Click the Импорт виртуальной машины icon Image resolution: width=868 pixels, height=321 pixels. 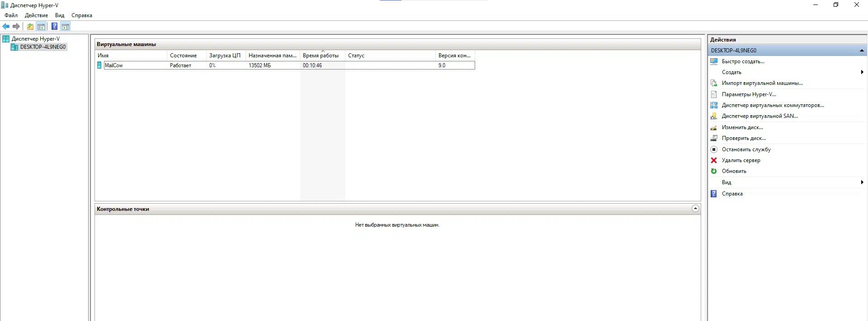[714, 83]
